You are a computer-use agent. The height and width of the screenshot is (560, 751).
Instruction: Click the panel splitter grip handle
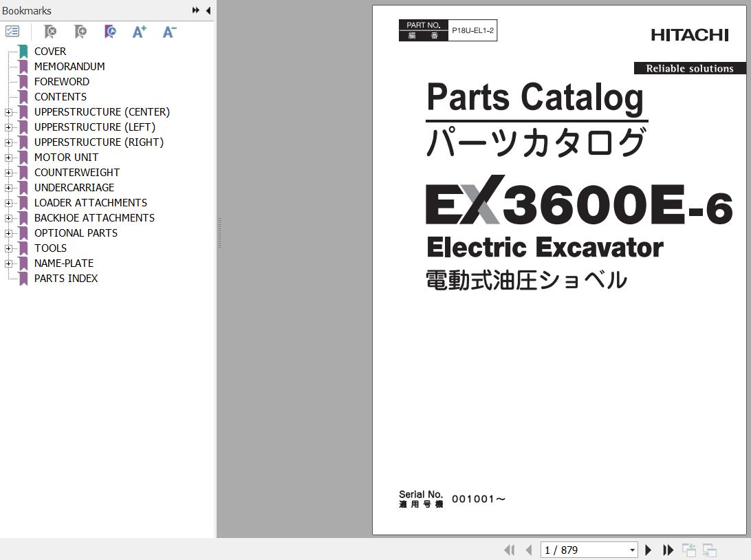pos(219,233)
